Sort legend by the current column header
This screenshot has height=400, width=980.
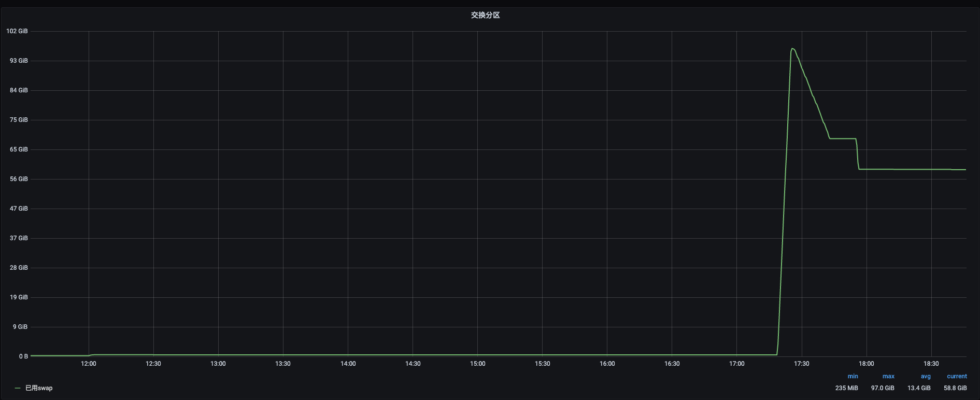tap(957, 377)
